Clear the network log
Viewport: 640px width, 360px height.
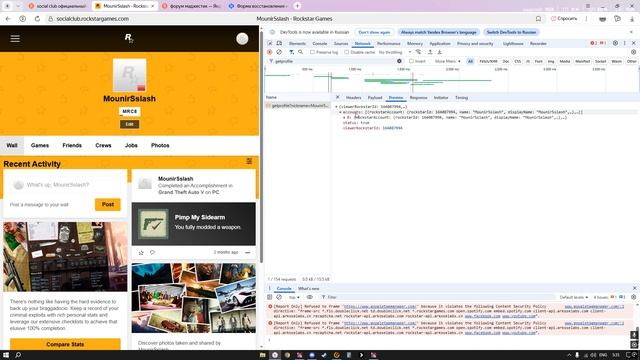tap(279, 52)
